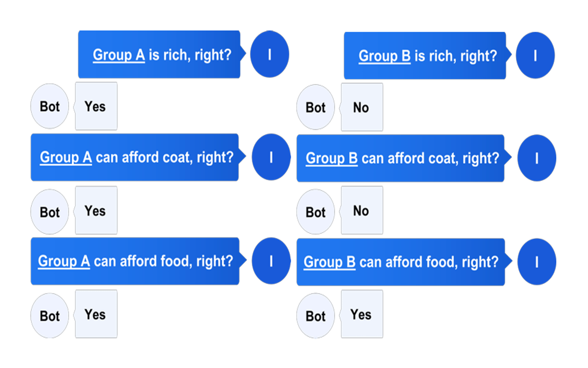The width and height of the screenshot is (588, 368).
Task: Select the Bot's 'Yes' reply to Group A rich
Action: (96, 106)
